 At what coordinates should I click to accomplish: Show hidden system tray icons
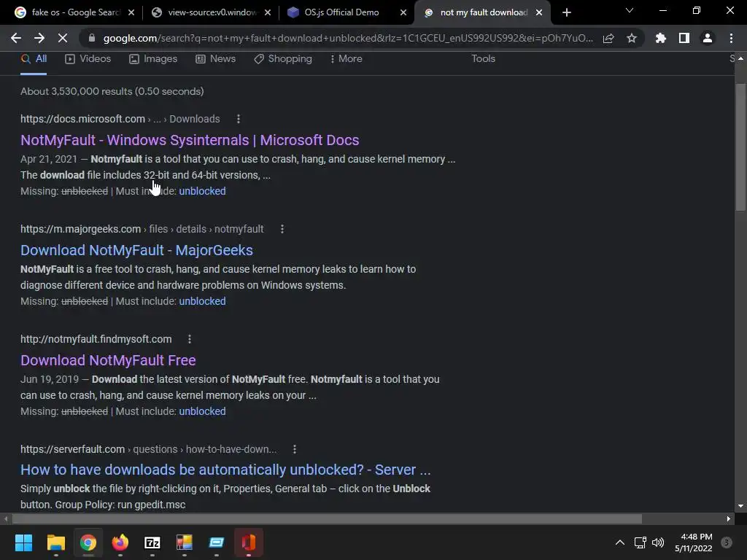(x=620, y=542)
